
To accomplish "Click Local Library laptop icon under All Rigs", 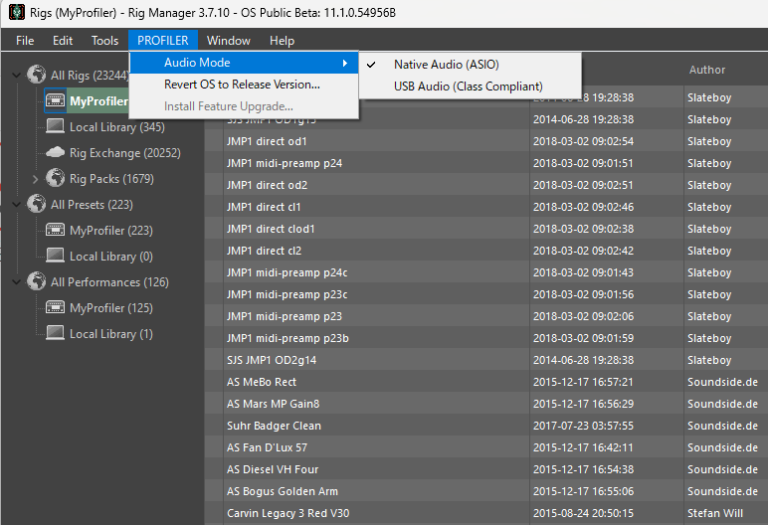I will (x=55, y=127).
